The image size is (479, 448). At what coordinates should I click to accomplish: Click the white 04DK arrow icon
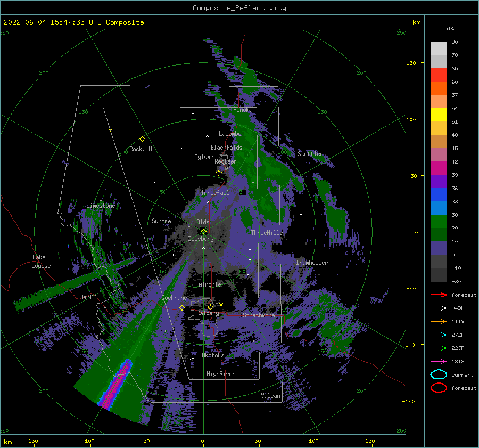[439, 308]
